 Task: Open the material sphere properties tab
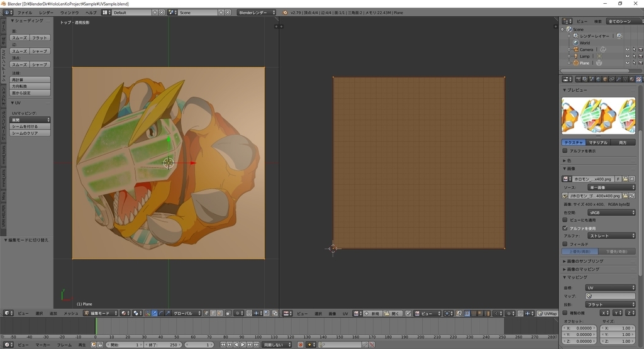click(x=632, y=79)
